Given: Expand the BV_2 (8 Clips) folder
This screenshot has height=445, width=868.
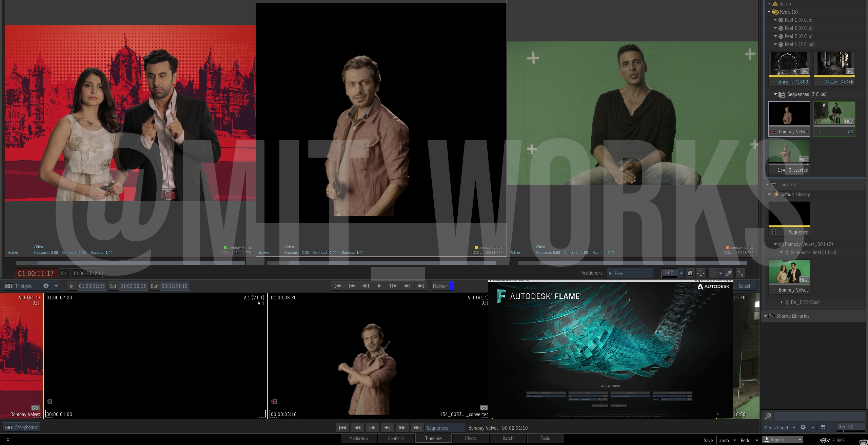Looking at the screenshot, I should click(782, 302).
